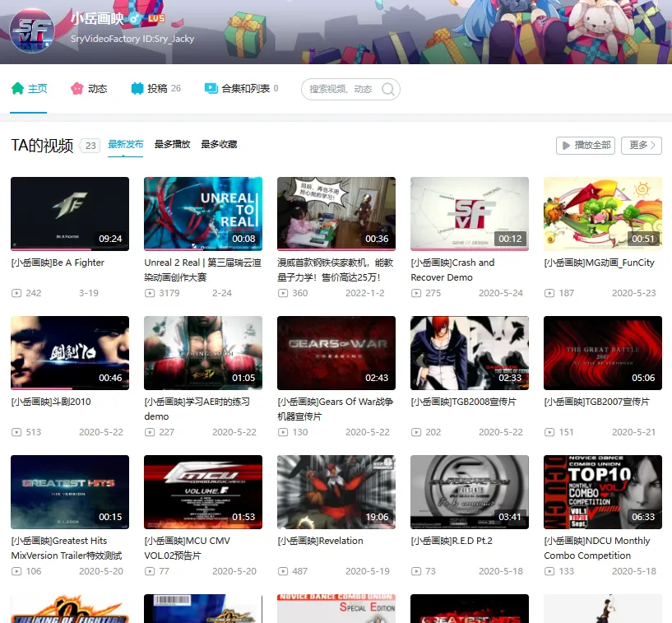The image size is (672, 623).
Task: Sort videos by 最多收藏
Action: point(219,144)
